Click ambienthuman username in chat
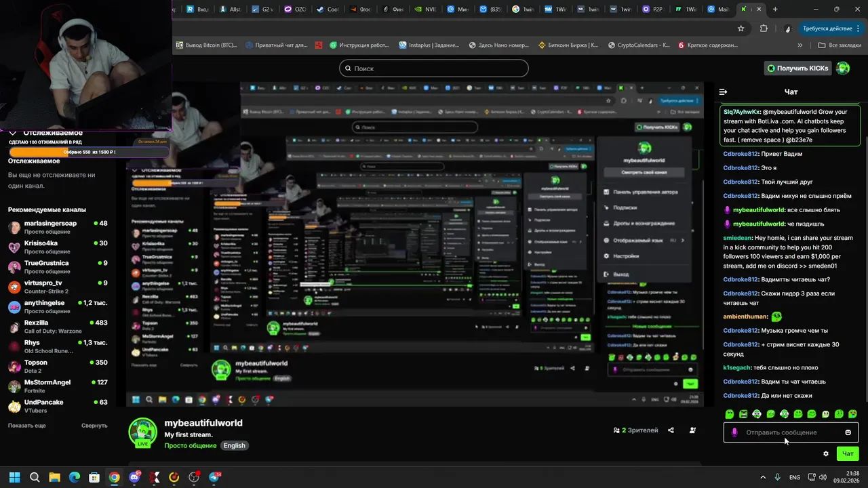This screenshot has height=488, width=868. 745,317
